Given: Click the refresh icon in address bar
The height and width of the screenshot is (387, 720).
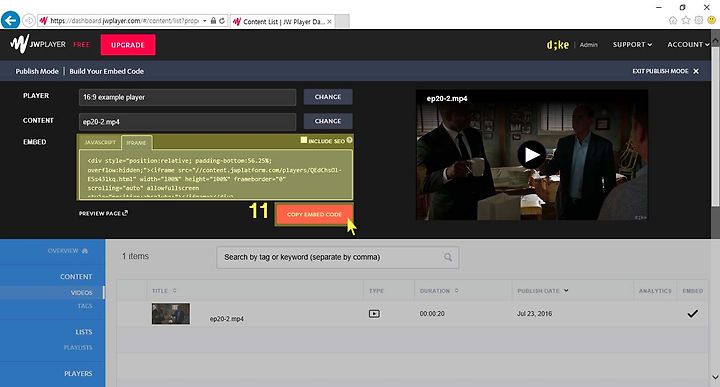Looking at the screenshot, I should pos(222,21).
